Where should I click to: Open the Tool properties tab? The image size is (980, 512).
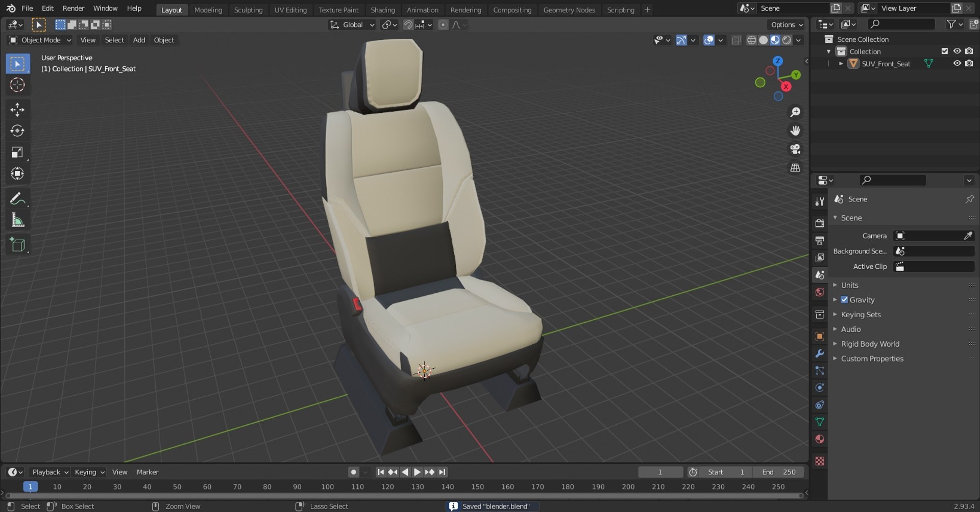pyautogui.click(x=820, y=201)
